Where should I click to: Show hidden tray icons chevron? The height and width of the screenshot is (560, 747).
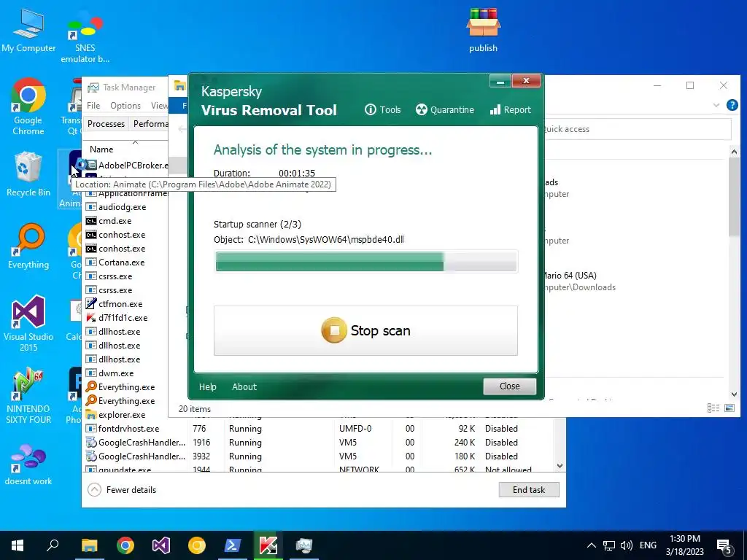point(591,545)
